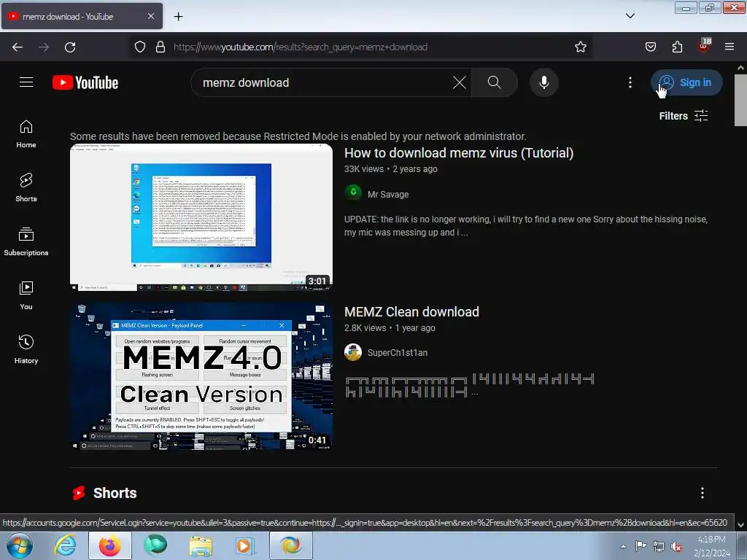Visit Mr Savage channel name
747x560 pixels.
[x=388, y=194]
